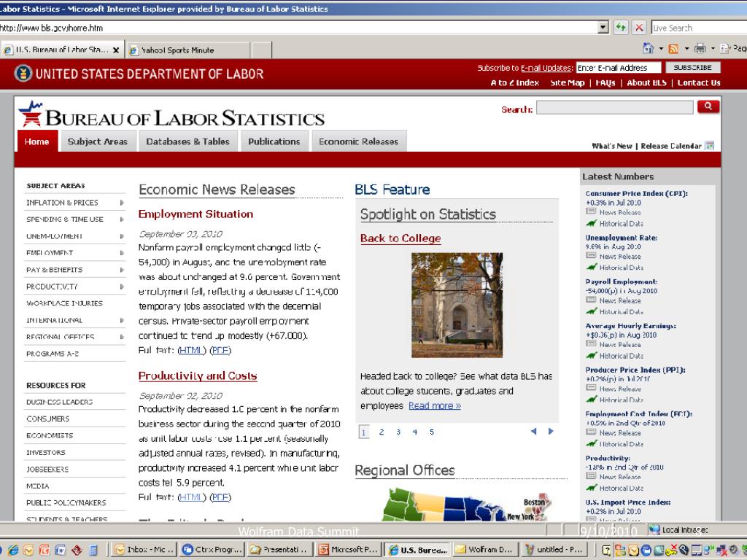Close the U.S. Bureau of Labor tab
Screen dimensions: 747x560
116,50
